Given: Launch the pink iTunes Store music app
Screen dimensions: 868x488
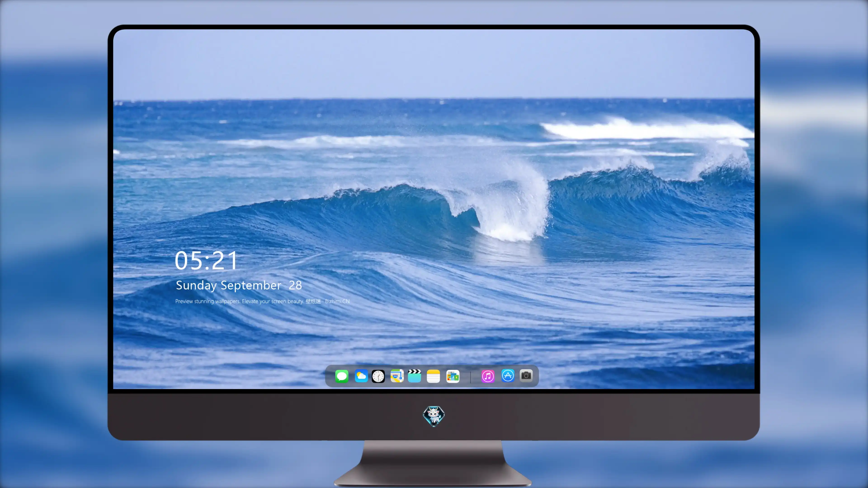Looking at the screenshot, I should point(488,376).
